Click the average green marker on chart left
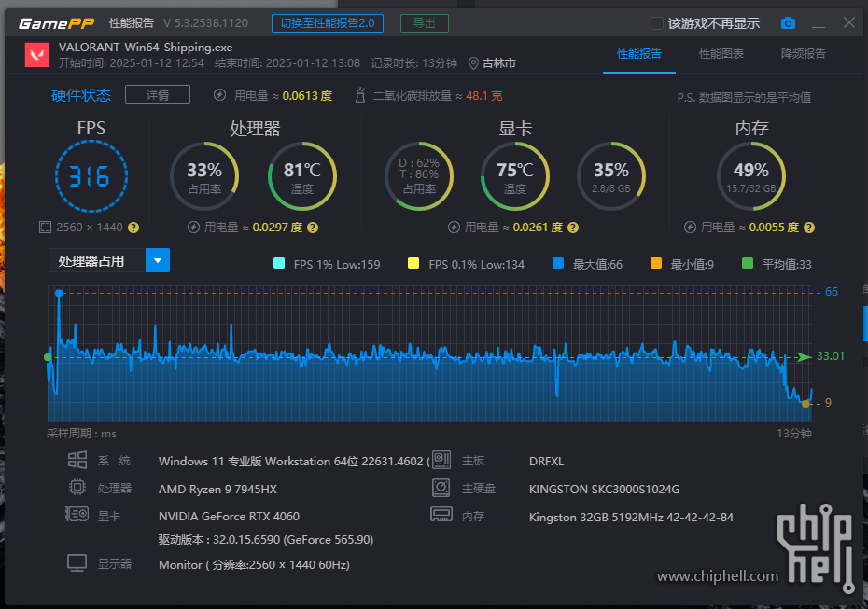 (48, 357)
